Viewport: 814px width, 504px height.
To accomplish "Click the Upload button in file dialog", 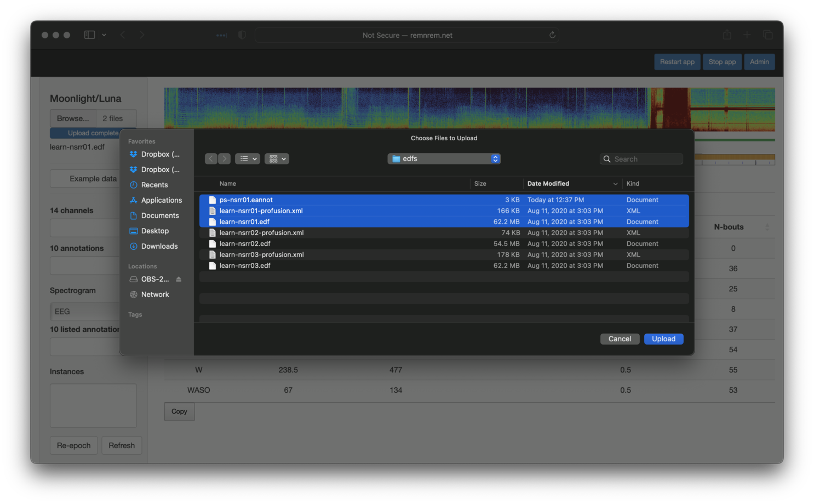I will (663, 339).
